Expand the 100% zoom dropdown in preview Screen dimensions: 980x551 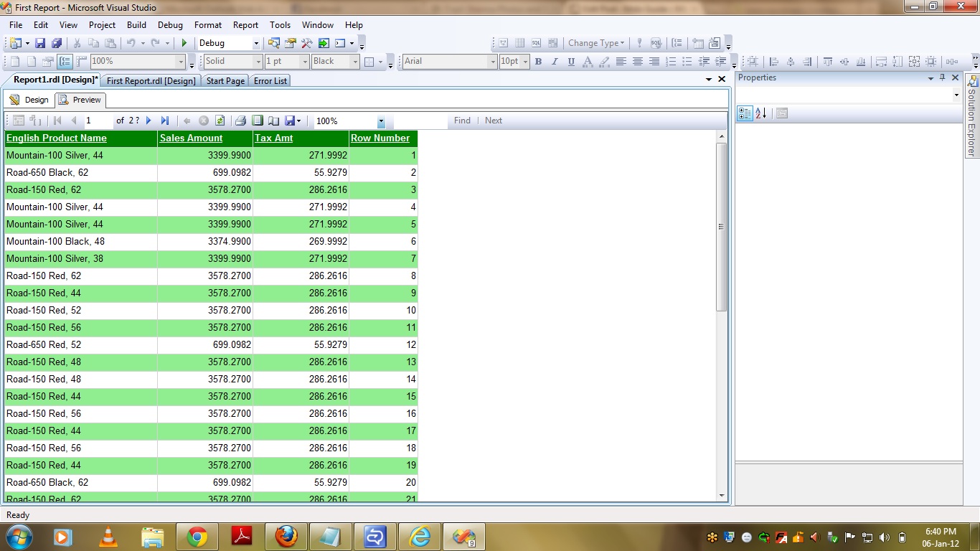(381, 122)
